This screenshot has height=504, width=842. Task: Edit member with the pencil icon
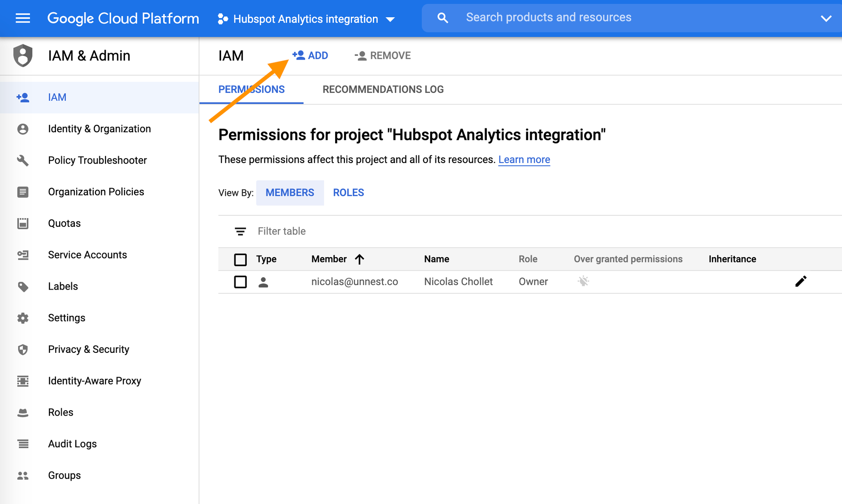801,281
